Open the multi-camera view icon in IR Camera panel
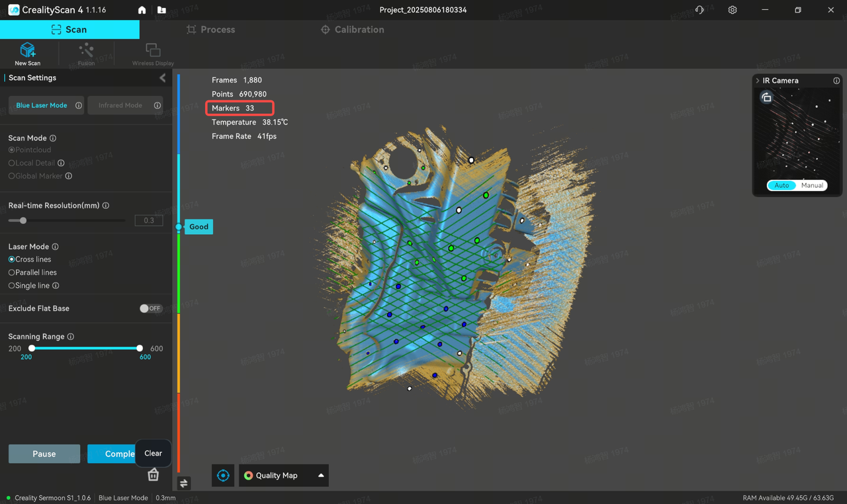Screen dimensions: 847x504 pos(766,97)
